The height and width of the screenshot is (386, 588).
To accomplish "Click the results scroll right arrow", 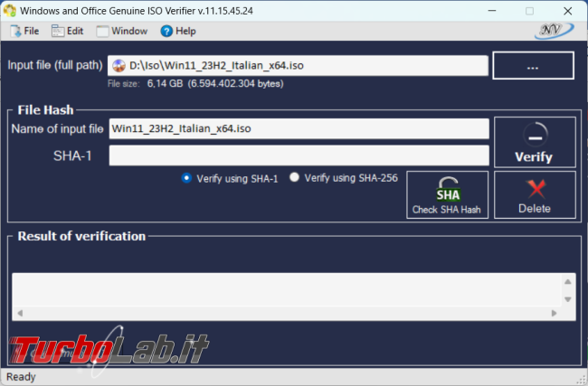I will pyautogui.click(x=554, y=313).
